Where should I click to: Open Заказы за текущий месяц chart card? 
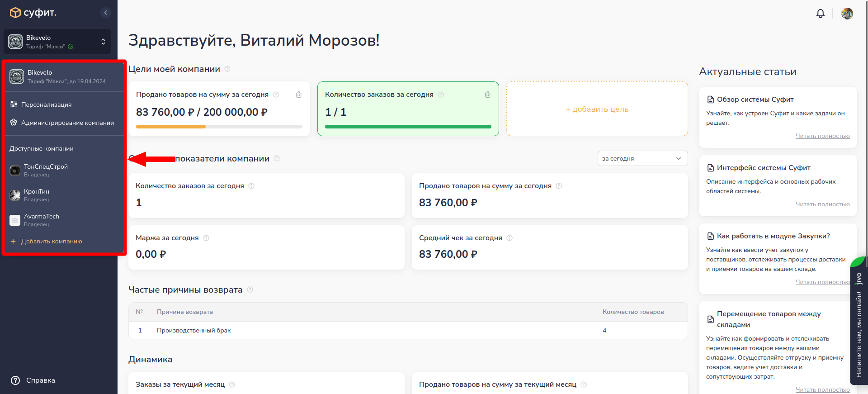266,383
